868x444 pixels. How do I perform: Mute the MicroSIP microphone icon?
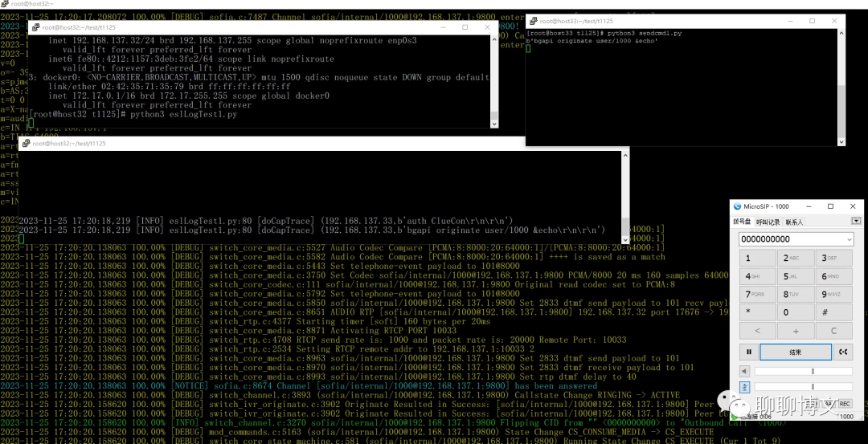(745, 387)
